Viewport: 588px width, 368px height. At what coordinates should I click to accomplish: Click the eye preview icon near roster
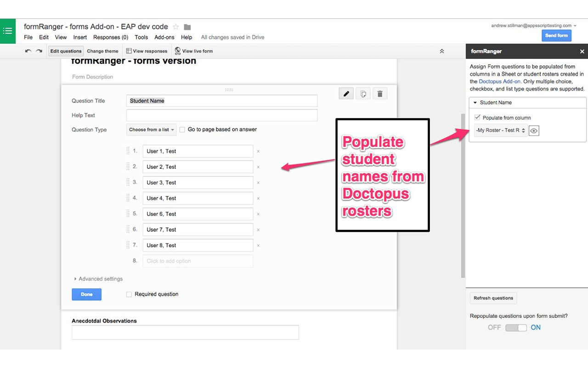534,131
